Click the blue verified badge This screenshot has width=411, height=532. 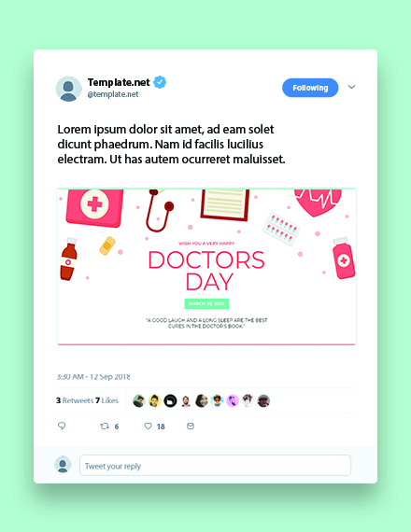pyautogui.click(x=160, y=82)
